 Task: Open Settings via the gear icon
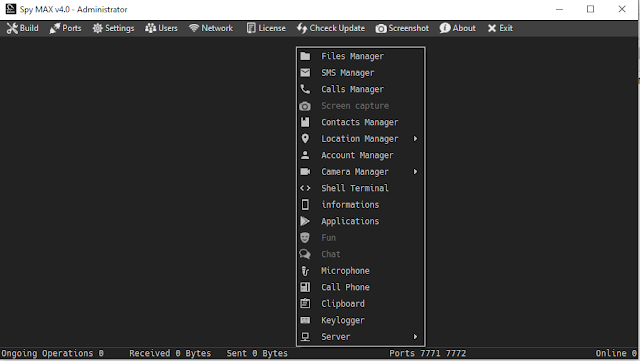[x=98, y=28]
